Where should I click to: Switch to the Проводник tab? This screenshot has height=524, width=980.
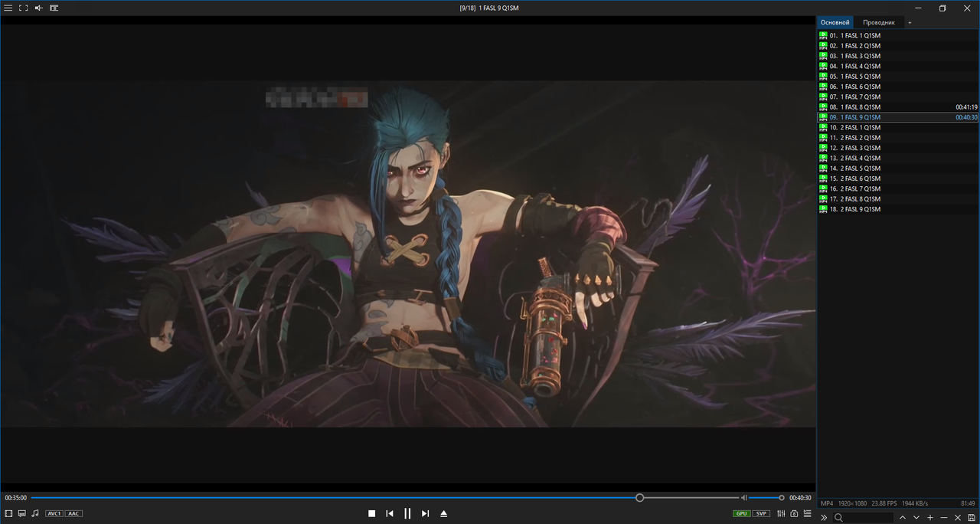pyautogui.click(x=879, y=22)
